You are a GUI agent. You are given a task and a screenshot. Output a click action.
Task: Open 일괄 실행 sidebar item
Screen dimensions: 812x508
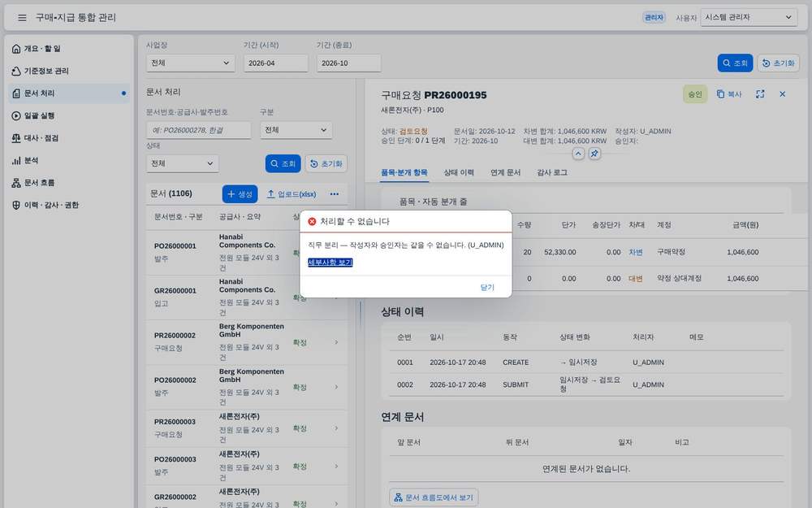(68, 115)
